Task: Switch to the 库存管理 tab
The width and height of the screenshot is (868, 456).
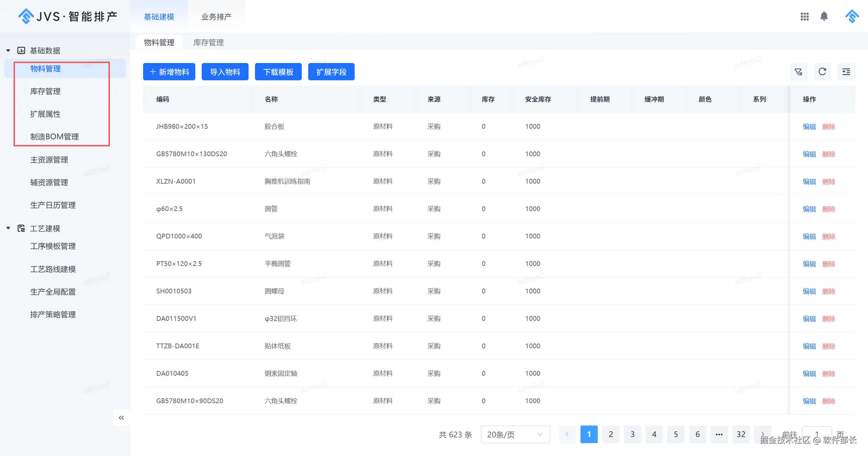Action: coord(208,42)
